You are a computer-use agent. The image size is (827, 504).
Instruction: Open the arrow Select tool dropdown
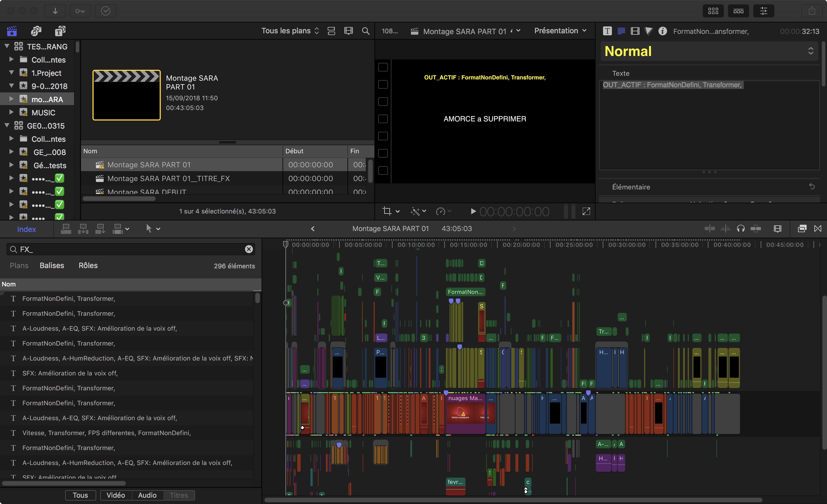click(153, 229)
